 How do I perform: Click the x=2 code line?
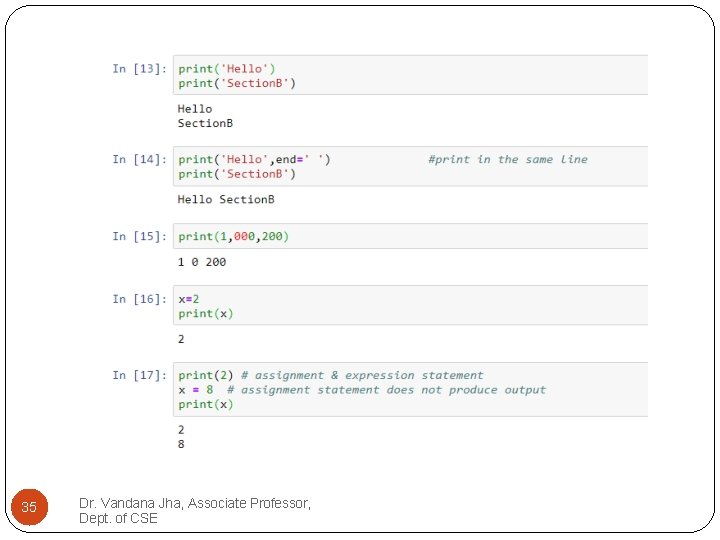(189, 299)
